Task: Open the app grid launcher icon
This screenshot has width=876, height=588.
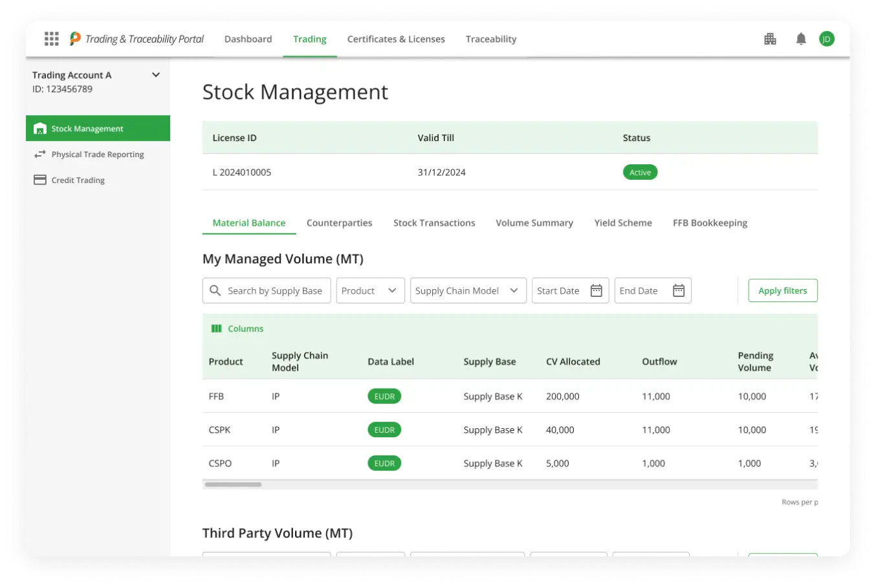Action: tap(52, 39)
